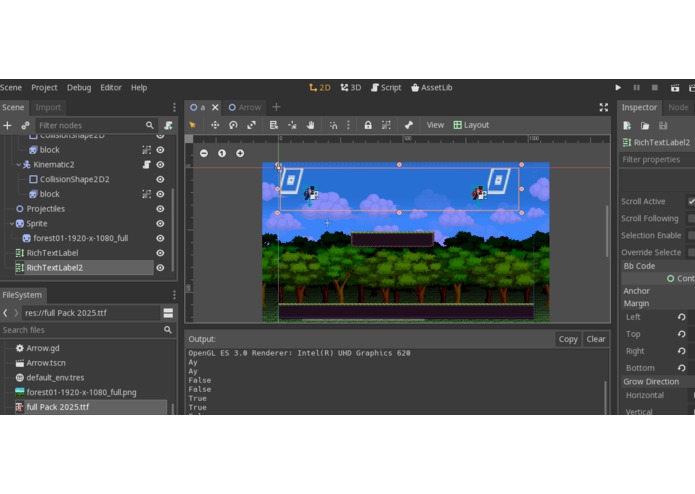Toggle the smart snap icon
Image resolution: width=695 pixels, height=494 pixels.
coord(333,125)
